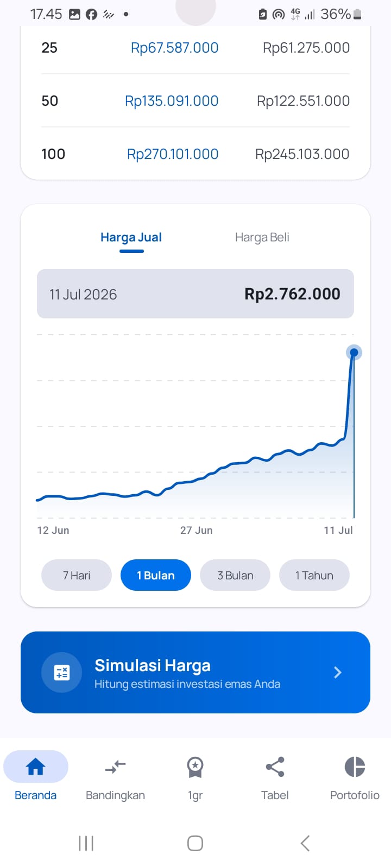
Task: Tap the Bandingkan compare arrows icon
Action: [115, 767]
